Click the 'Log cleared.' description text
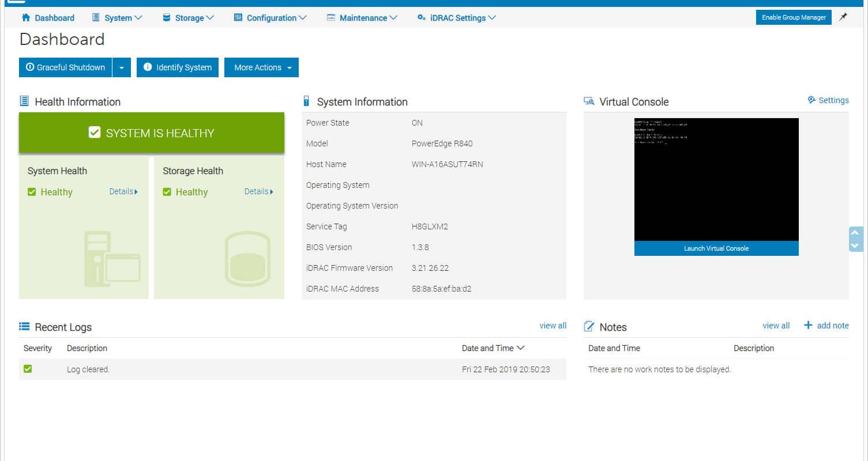 (x=88, y=369)
